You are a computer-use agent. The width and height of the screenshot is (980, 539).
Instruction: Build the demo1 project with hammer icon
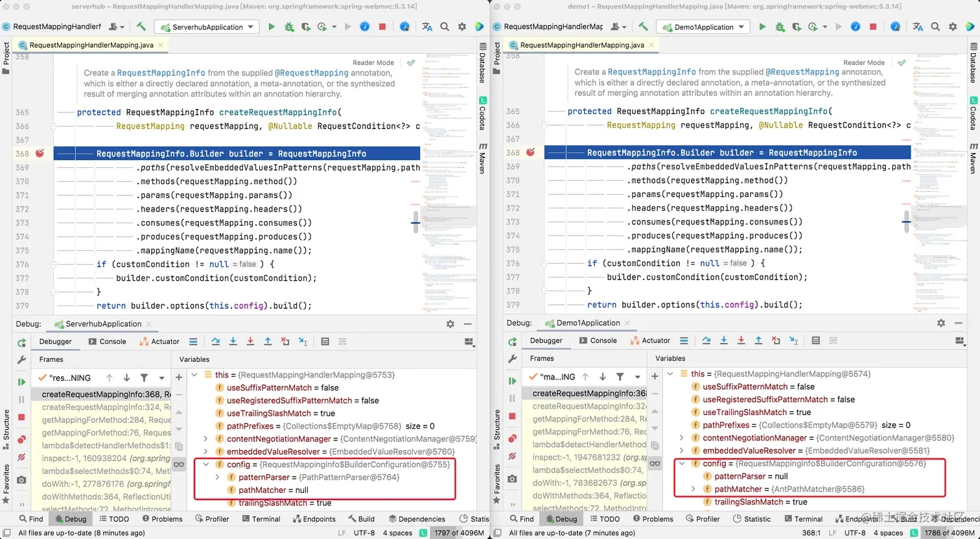tap(643, 27)
